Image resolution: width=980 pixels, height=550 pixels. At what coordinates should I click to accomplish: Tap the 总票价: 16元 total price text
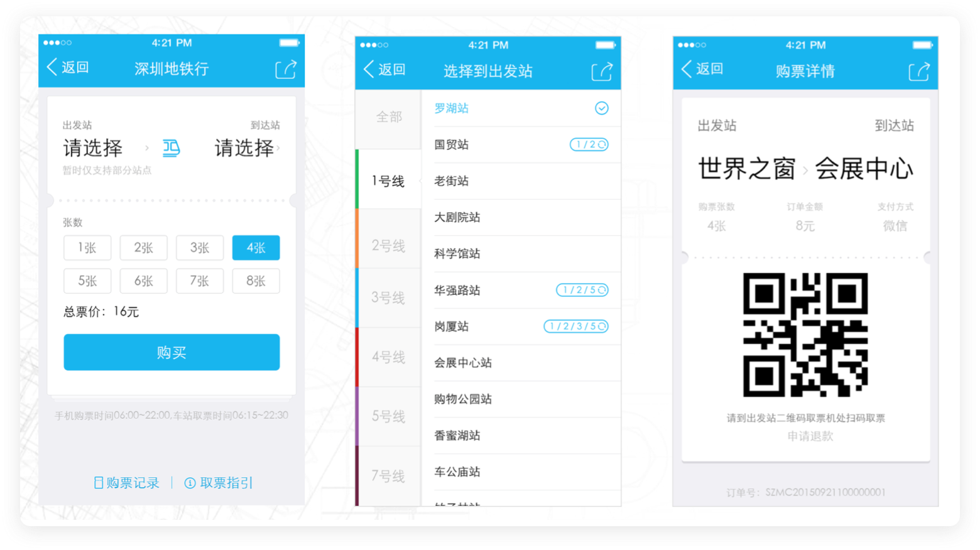pos(101,312)
